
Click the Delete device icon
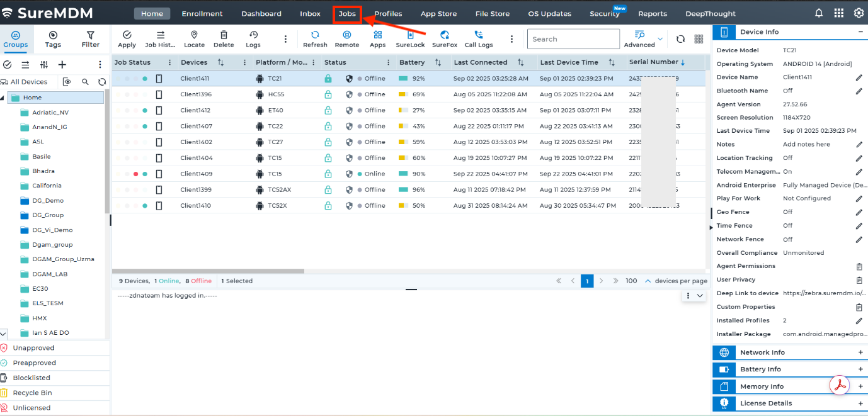(x=224, y=39)
